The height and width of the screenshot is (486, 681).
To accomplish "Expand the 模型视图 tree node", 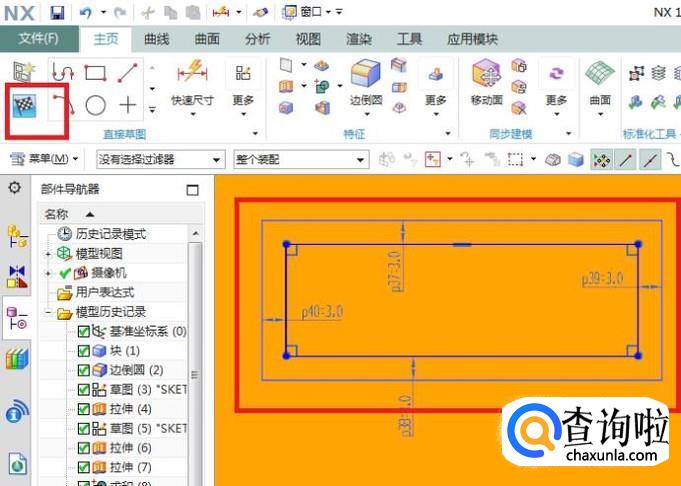I will point(48,254).
